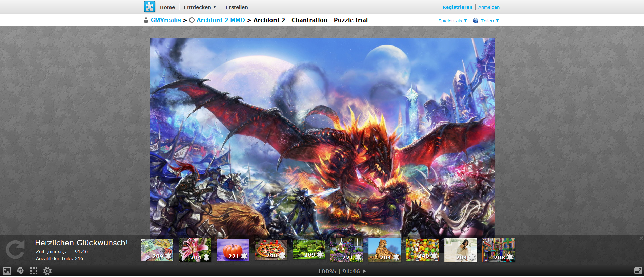
Task: Go to the Home menu item
Action: coord(167,7)
